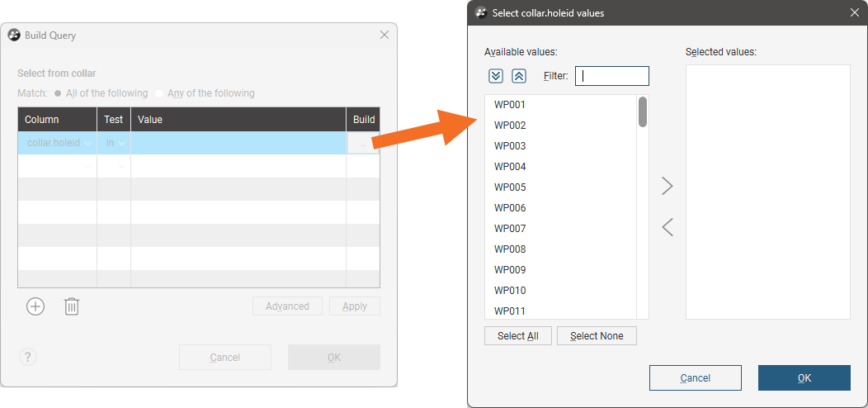Remove selected value with left arrow
Screen dimensions: 868x408
coord(668,226)
